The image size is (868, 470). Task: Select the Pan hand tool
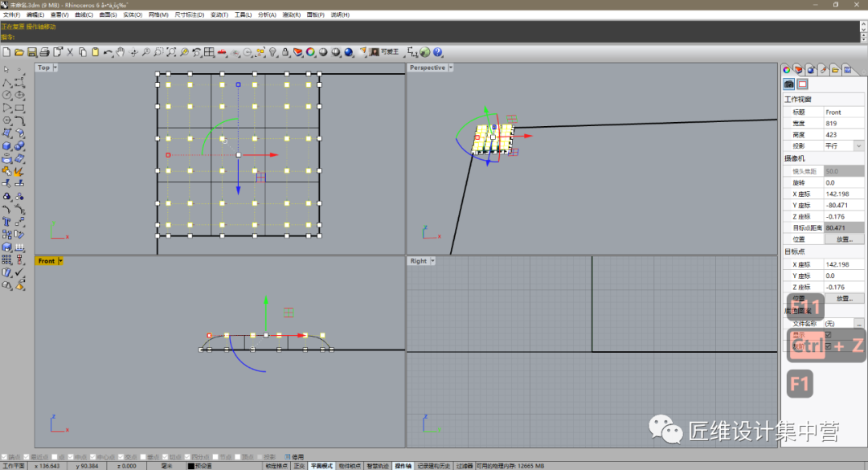tap(120, 52)
